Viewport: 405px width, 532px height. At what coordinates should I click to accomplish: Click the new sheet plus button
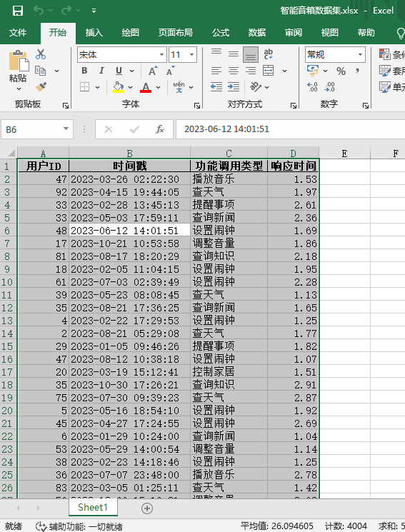pos(147,508)
